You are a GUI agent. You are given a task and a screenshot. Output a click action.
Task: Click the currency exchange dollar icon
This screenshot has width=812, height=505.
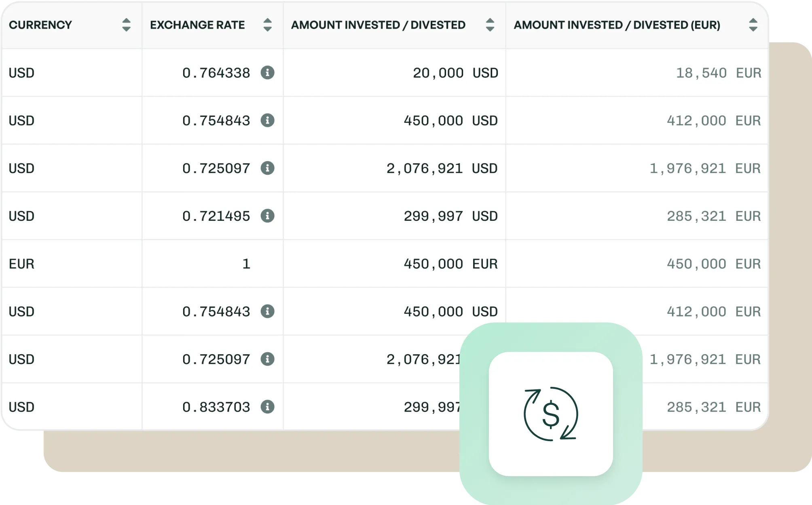551,414
